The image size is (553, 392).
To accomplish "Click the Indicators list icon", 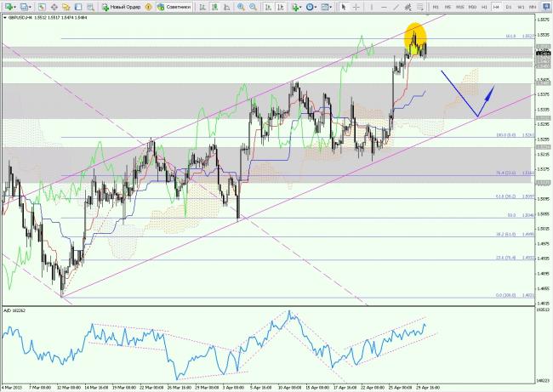I will [x=295, y=7].
